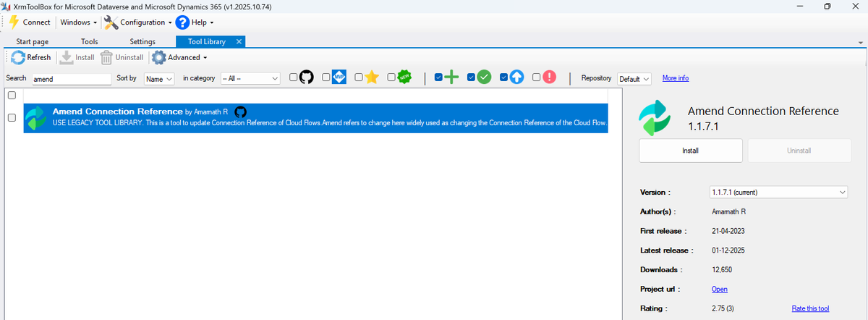Click the yellow star filter icon

click(372, 77)
